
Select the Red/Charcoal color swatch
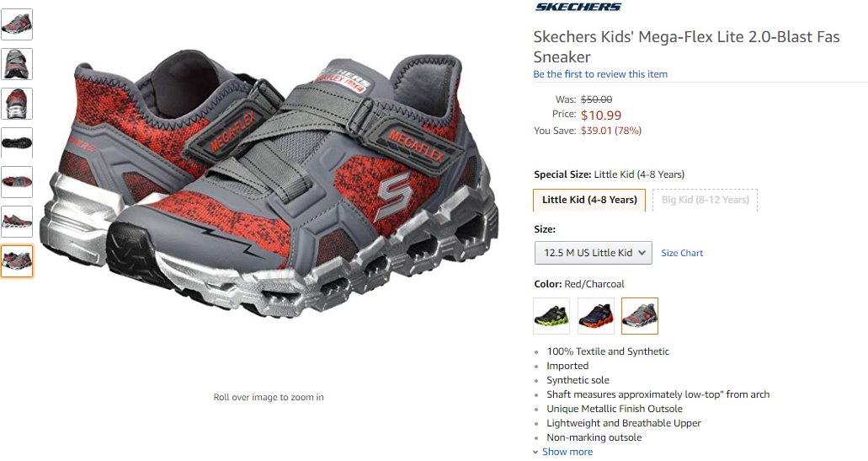(x=639, y=316)
